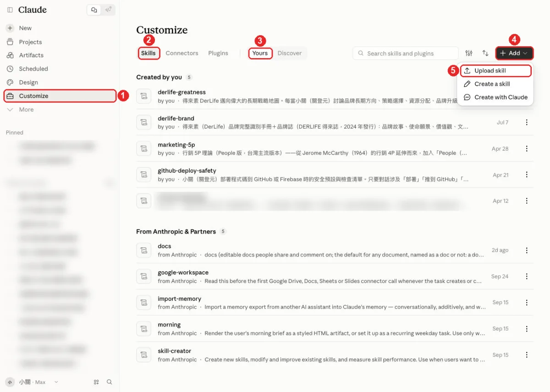Choose Create a skill from the menu
Viewport: 550px width, 392px height.
[x=495, y=84]
